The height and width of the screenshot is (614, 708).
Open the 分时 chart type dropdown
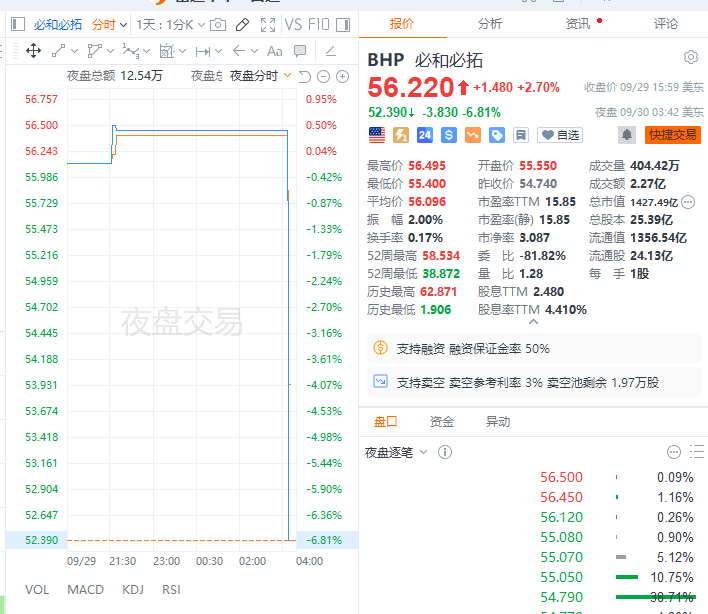(x=103, y=24)
